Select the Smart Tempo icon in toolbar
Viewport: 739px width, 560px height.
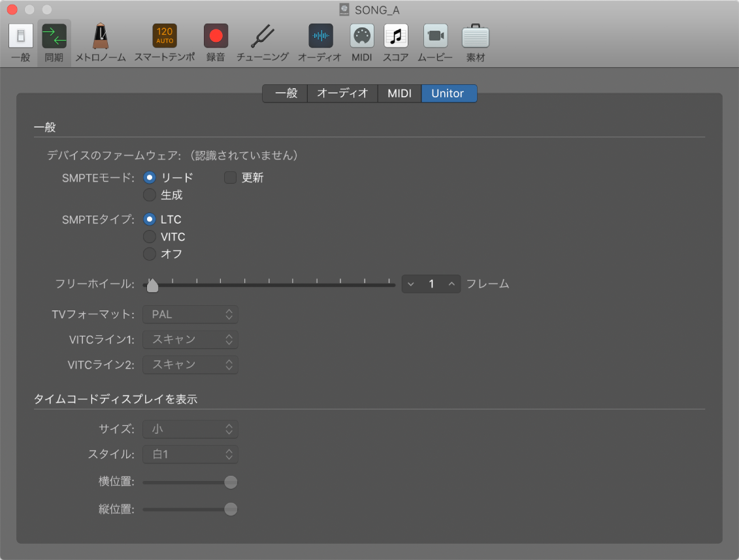[164, 37]
